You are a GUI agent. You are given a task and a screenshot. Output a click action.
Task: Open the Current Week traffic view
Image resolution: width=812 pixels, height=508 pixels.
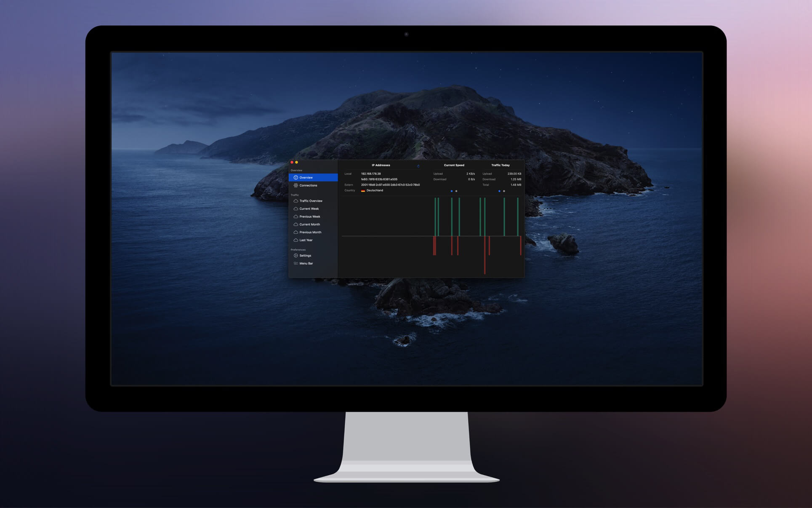tap(309, 209)
